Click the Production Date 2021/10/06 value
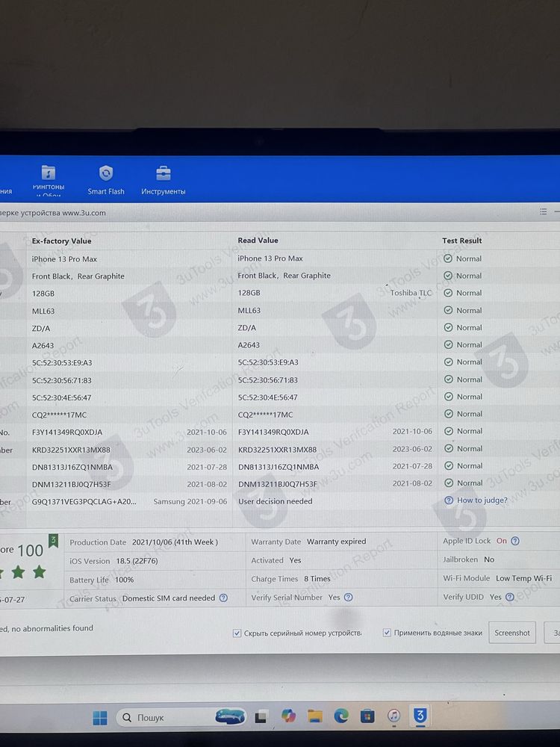The width and height of the screenshot is (560, 747). click(x=175, y=542)
